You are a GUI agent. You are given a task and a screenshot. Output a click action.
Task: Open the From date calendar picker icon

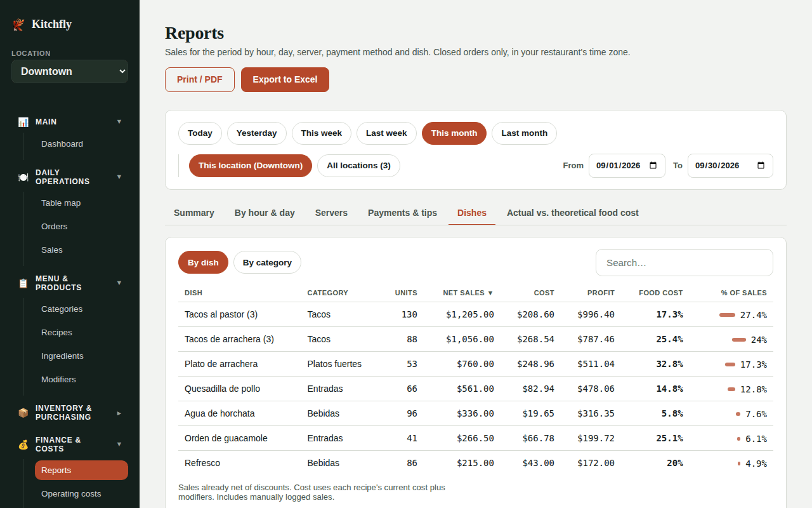[x=653, y=166]
